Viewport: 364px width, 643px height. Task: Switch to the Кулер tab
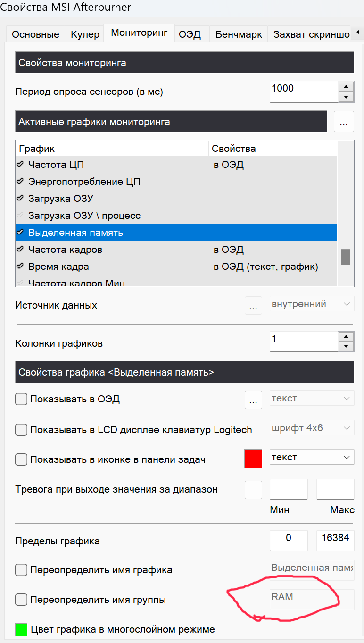click(85, 34)
